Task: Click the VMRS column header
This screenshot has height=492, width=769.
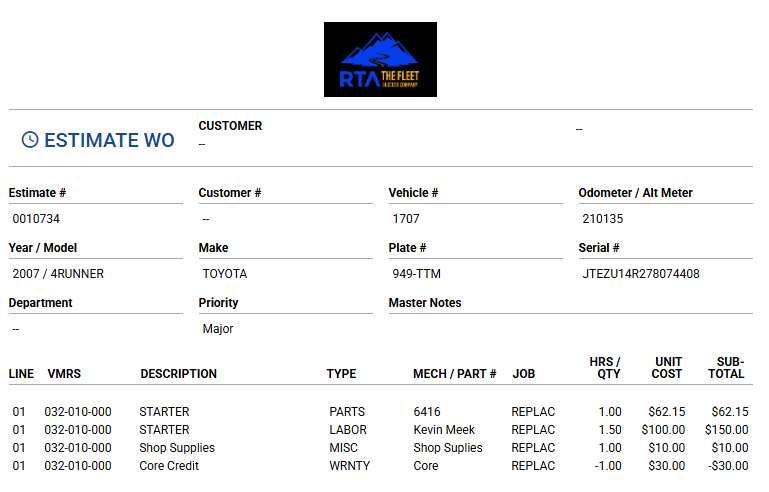Action: (64, 374)
